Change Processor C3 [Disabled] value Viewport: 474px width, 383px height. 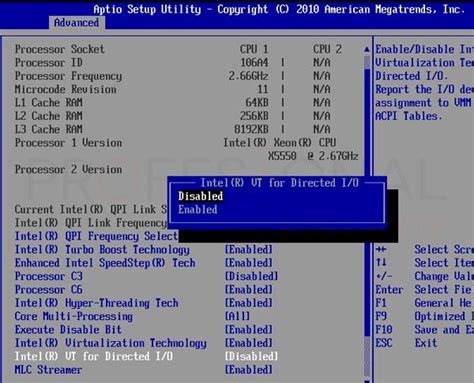coord(251,276)
